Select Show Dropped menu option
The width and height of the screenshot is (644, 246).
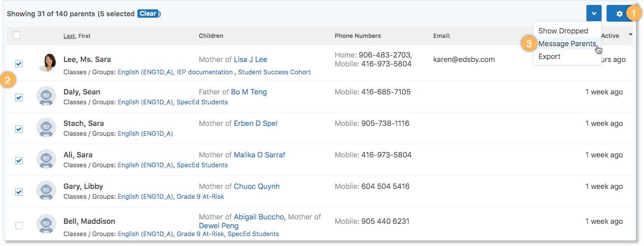(x=563, y=31)
